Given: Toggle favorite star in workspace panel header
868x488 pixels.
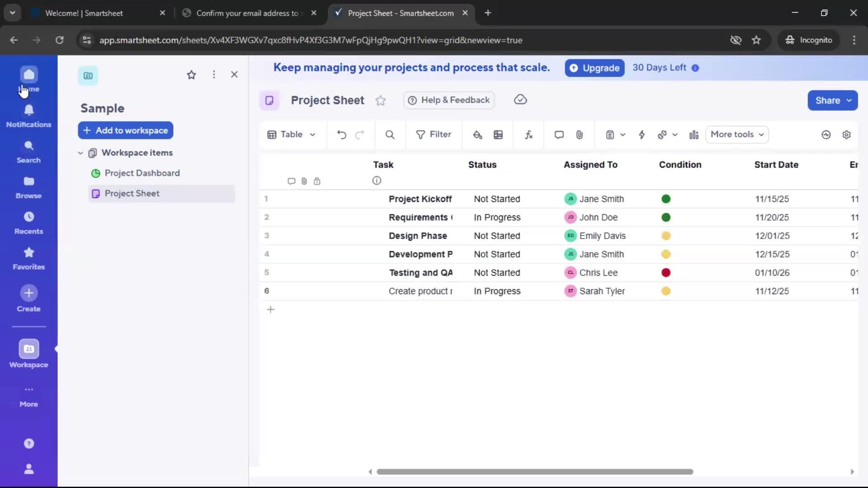Looking at the screenshot, I should [x=192, y=75].
